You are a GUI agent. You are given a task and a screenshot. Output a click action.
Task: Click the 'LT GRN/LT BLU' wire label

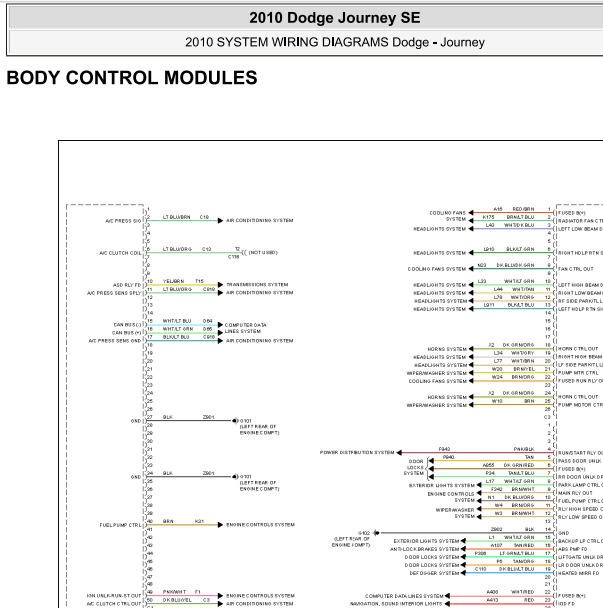[517, 553]
